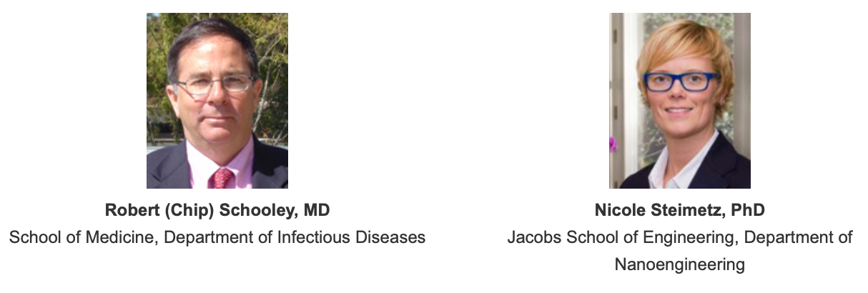Select the name Nicole Steimetz, PhD
The height and width of the screenshot is (293, 868).
[680, 210]
